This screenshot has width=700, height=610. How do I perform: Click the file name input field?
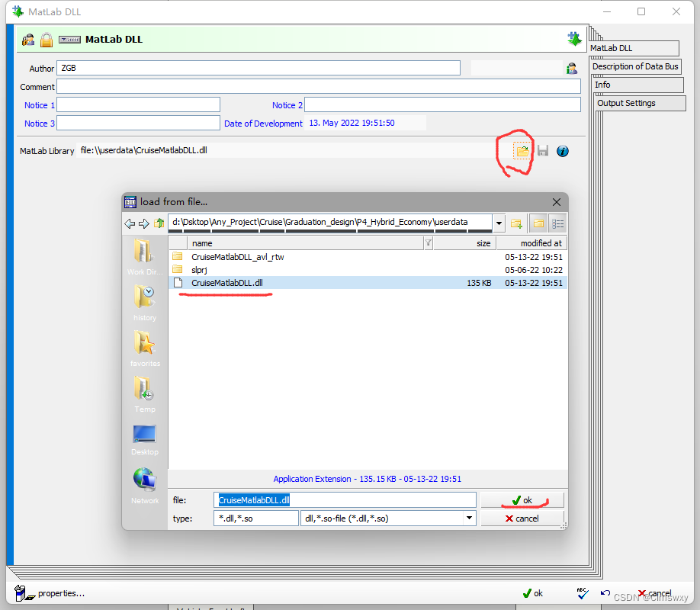(345, 499)
